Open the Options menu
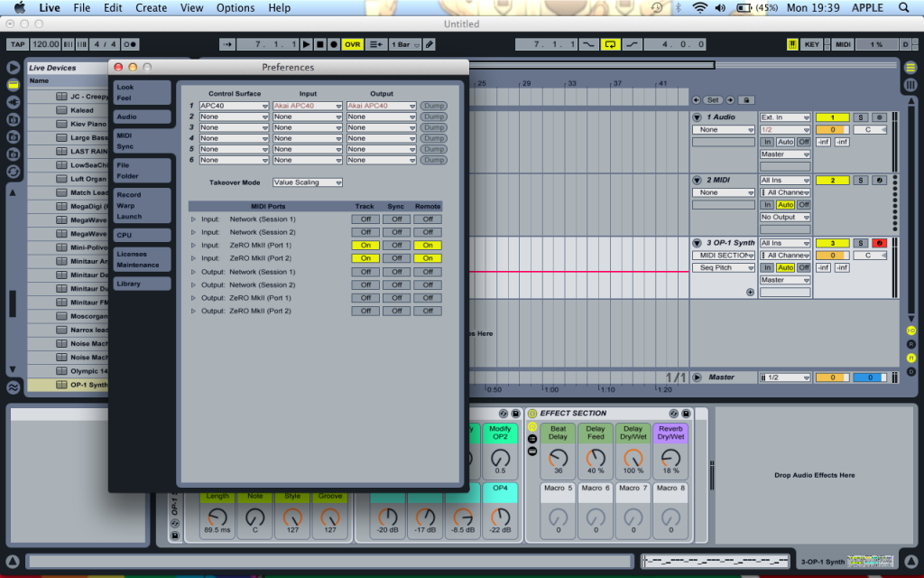The image size is (924, 578). [x=236, y=7]
